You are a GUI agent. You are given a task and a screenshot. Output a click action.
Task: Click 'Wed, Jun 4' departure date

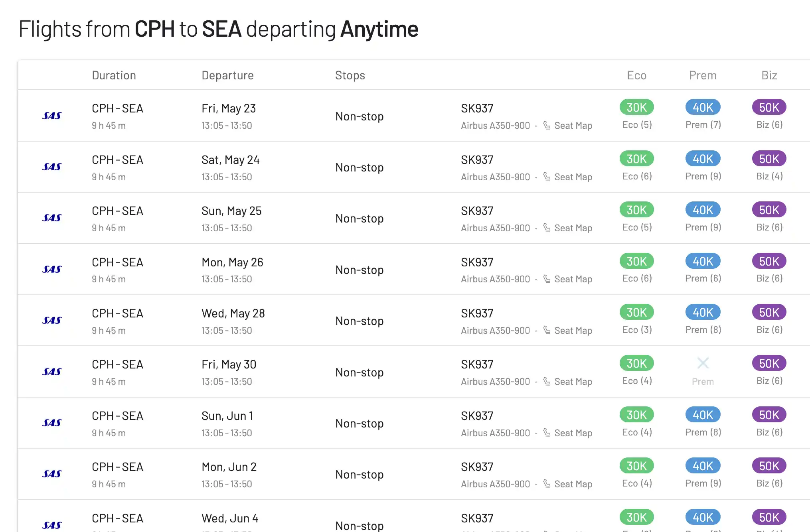[x=230, y=518]
